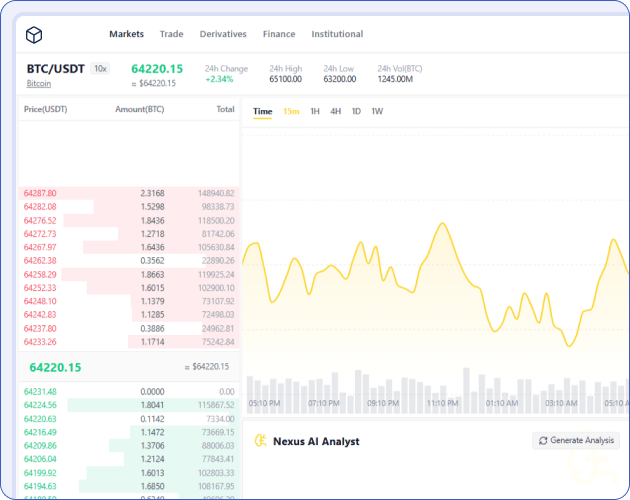
Task: Open the Derivatives menu
Action: click(x=223, y=34)
